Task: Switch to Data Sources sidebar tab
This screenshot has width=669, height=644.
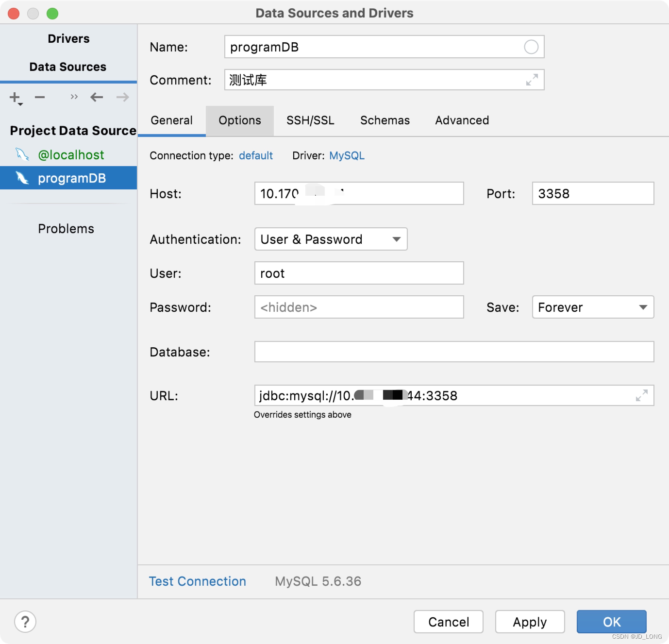Action: point(68,67)
